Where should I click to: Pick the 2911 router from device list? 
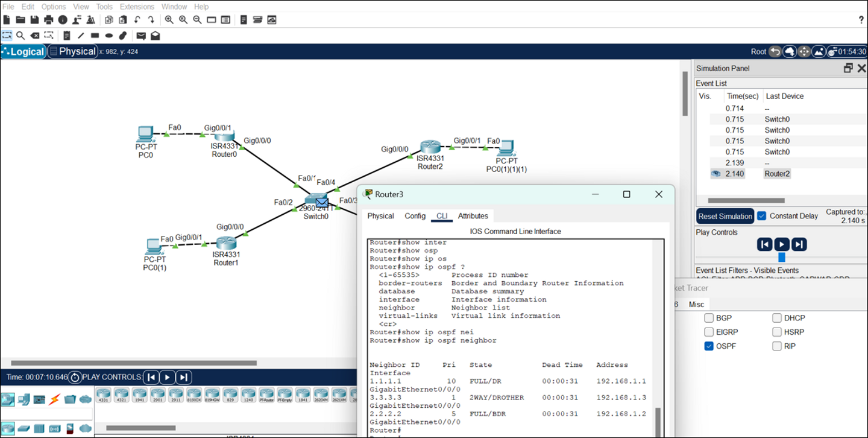tap(176, 395)
